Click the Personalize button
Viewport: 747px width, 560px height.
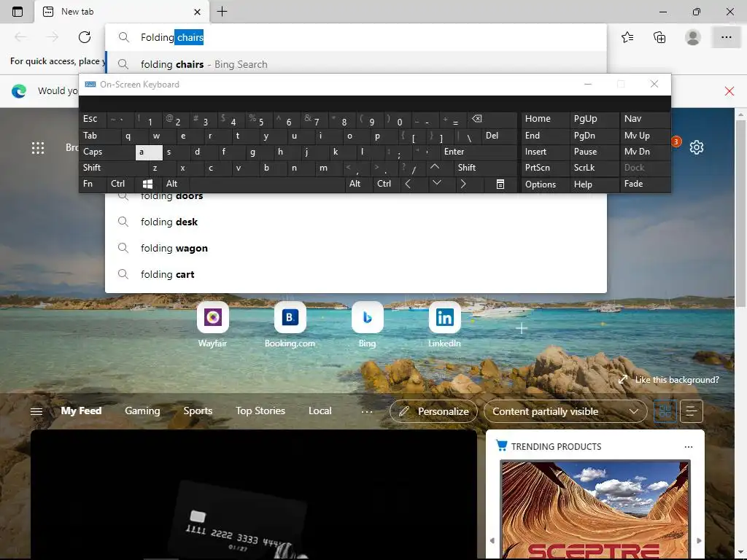433,411
